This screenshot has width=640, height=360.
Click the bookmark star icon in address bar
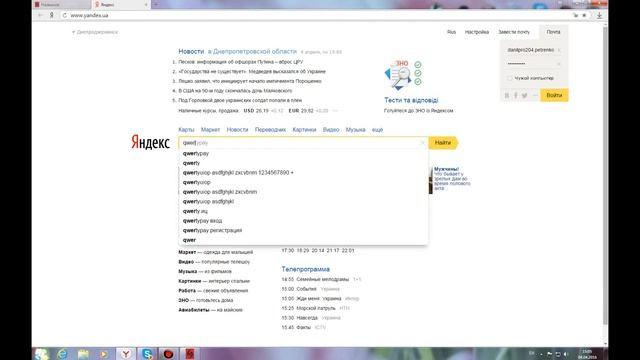click(584, 16)
